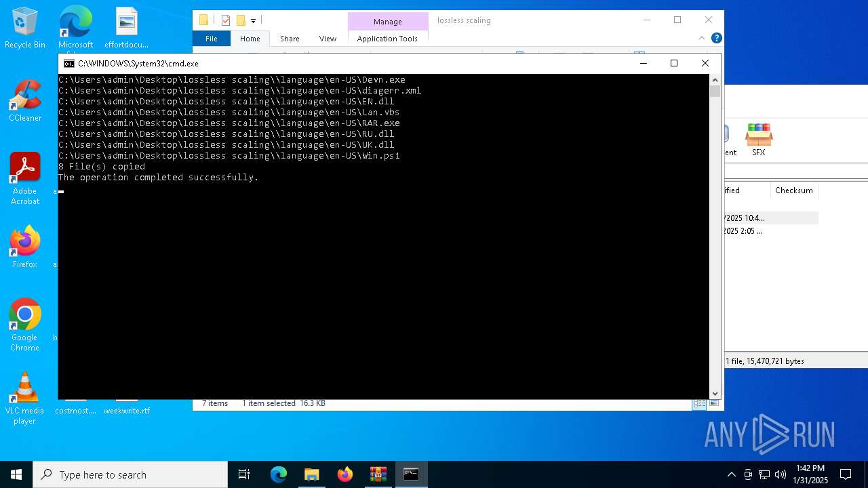The height and width of the screenshot is (488, 868).
Task: Click the SFX icon in WinRAR window
Action: tap(759, 140)
